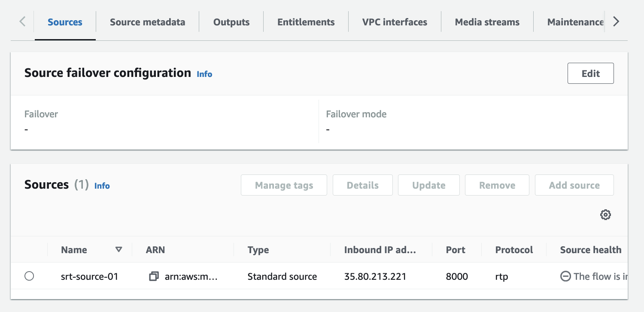Go to the Entitlements tab

pos(306,22)
